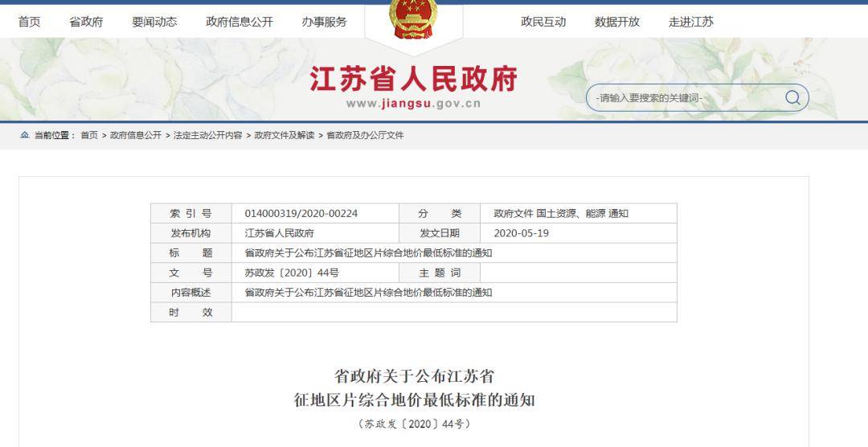Image resolution: width=868 pixels, height=447 pixels.
Task: Open the 走进江苏 menu item
Action: pyautogui.click(x=691, y=23)
